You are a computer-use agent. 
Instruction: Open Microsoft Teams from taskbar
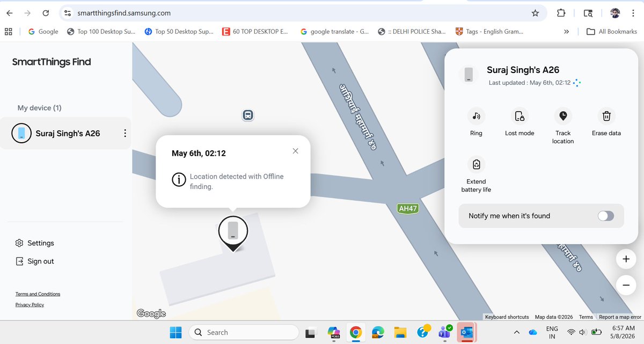pos(445,332)
